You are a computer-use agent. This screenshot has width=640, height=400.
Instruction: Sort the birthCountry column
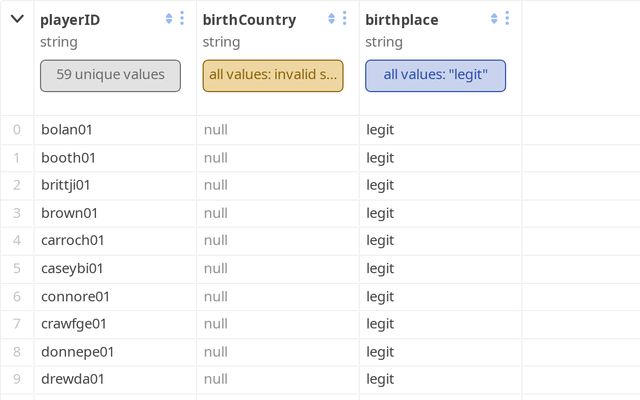coord(331,19)
